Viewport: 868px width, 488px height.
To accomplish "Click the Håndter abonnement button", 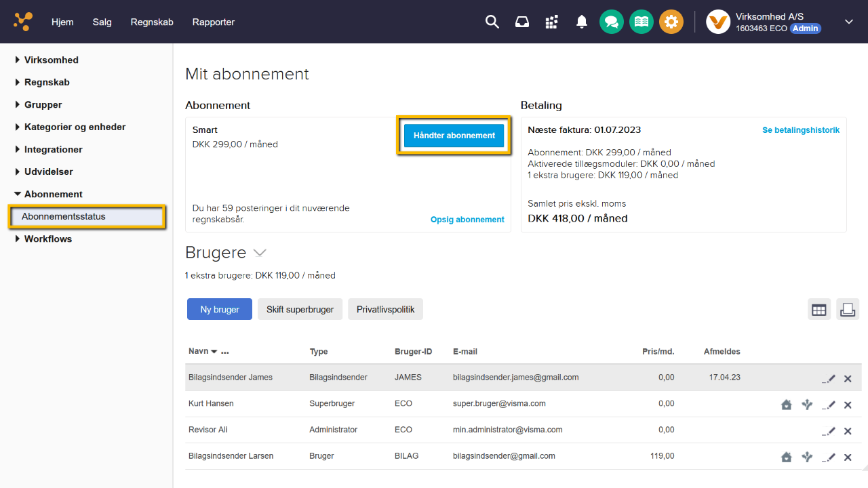I will click(x=454, y=135).
